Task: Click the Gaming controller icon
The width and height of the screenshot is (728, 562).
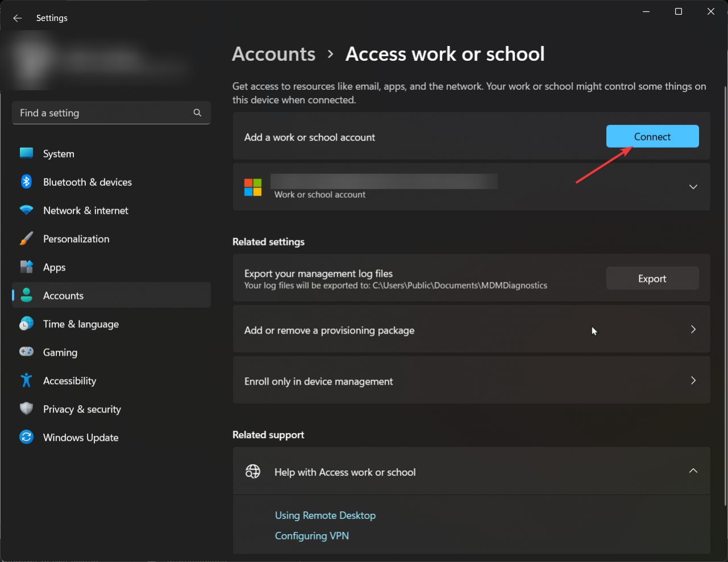Action: tap(26, 352)
